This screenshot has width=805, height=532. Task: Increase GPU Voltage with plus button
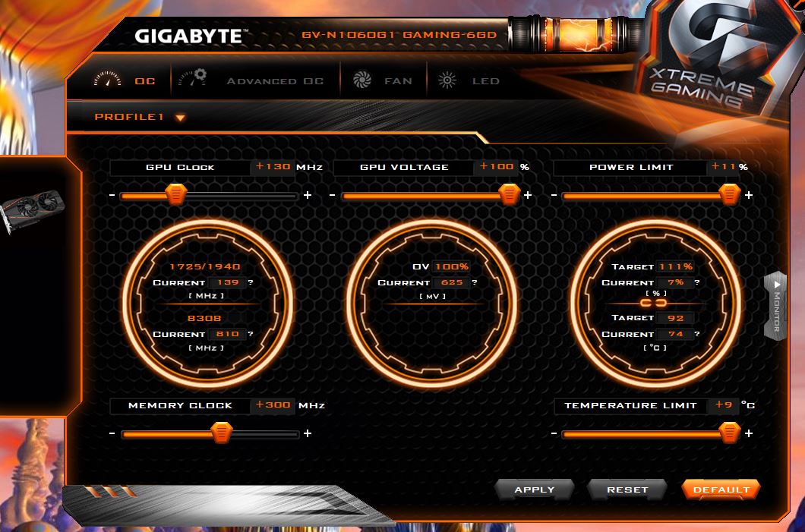tap(528, 195)
